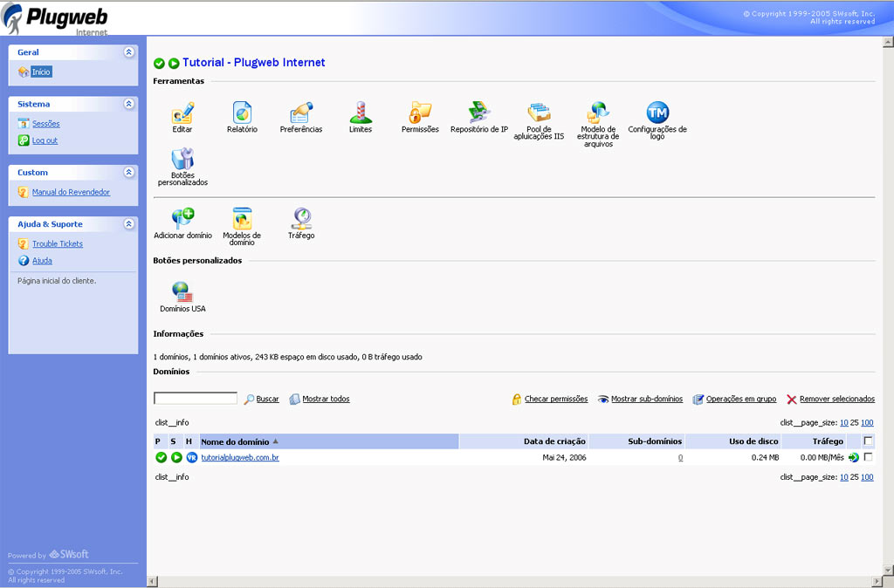Screen dimensions: 894x588
Task: Click the vertical scrollbar up arrow
Action: coord(888,42)
